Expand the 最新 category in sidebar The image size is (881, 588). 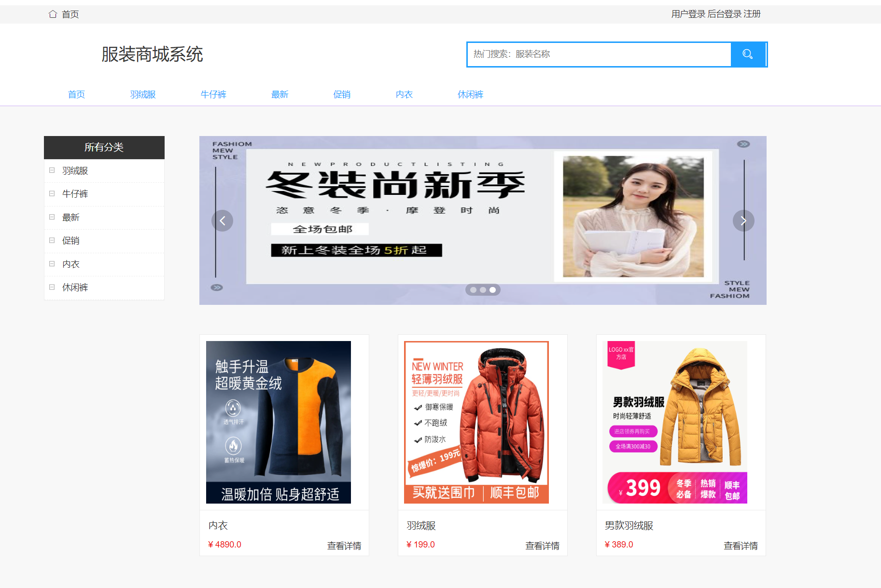point(71,218)
